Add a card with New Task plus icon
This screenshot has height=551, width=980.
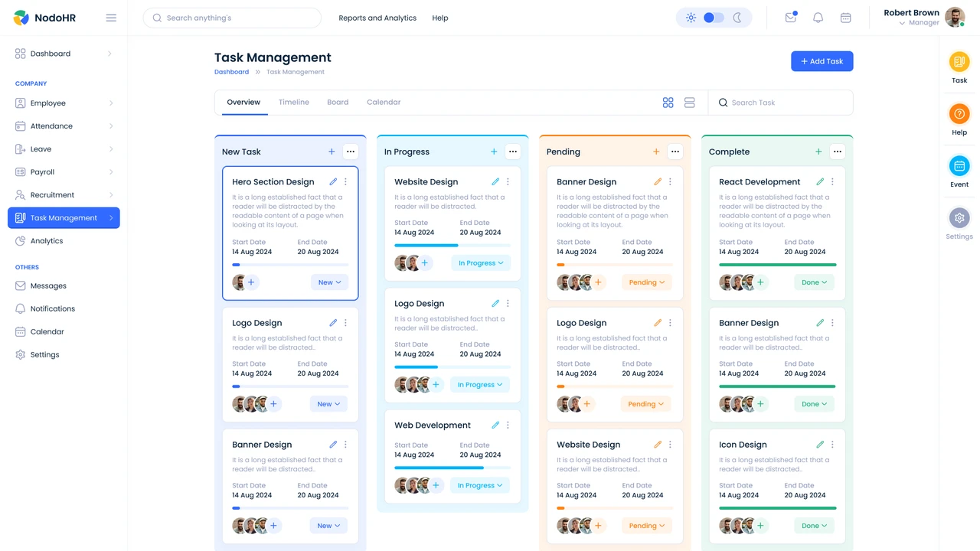click(332, 152)
